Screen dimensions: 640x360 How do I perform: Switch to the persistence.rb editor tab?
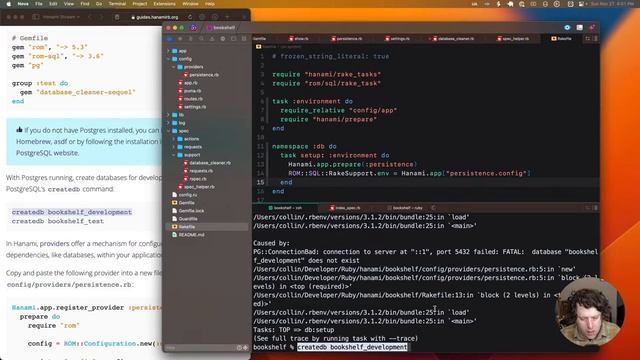347,39
